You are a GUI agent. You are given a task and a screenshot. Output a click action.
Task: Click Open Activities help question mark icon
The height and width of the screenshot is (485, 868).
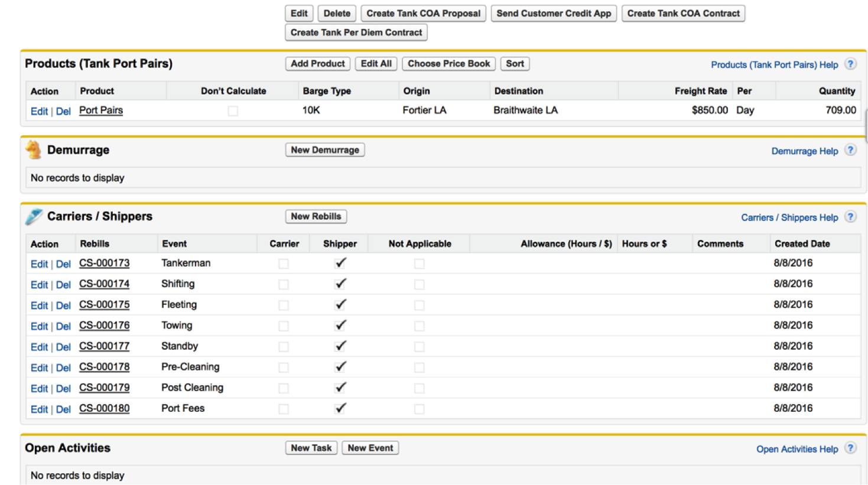(x=850, y=448)
